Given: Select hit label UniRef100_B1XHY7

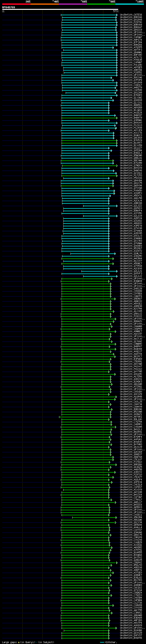Looking at the screenshot, I should pyautogui.click(x=131, y=143).
